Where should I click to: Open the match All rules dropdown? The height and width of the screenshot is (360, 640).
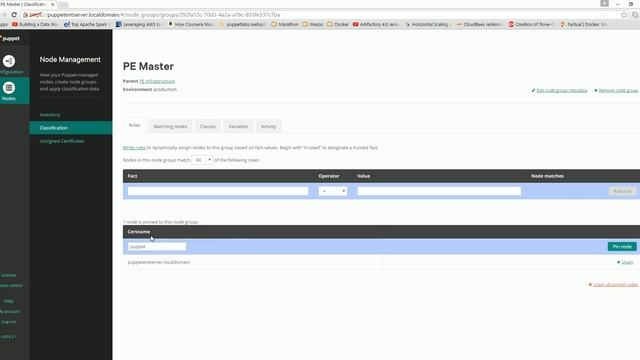coord(202,160)
